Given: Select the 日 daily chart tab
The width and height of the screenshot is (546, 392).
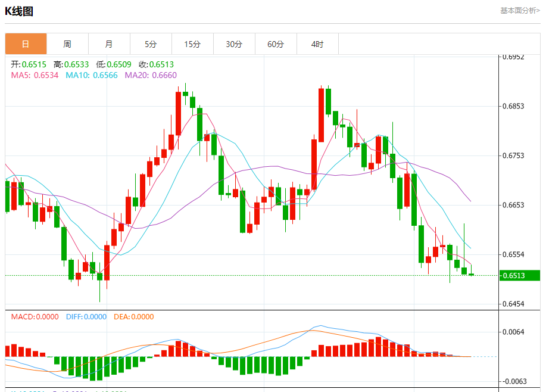Looking at the screenshot, I should point(26,44).
